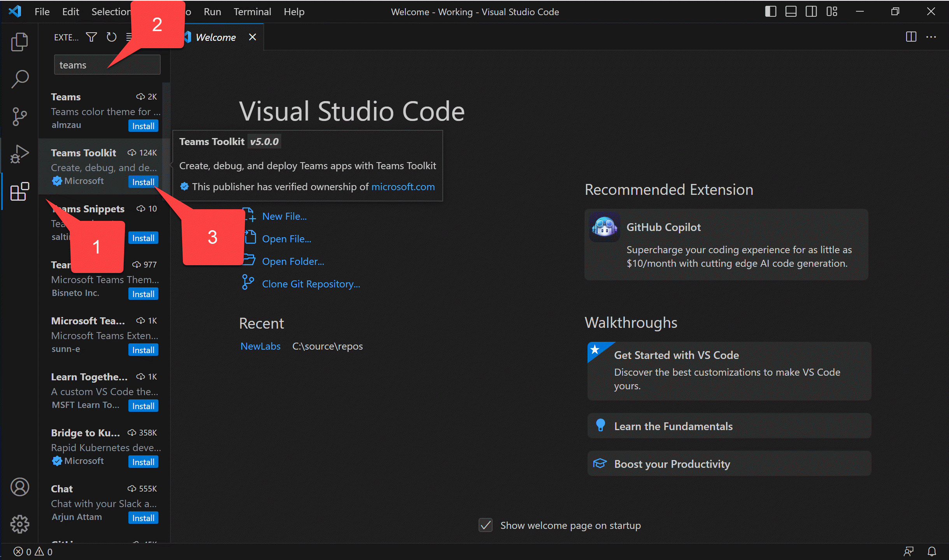Select the Chat extension title

coord(62,489)
